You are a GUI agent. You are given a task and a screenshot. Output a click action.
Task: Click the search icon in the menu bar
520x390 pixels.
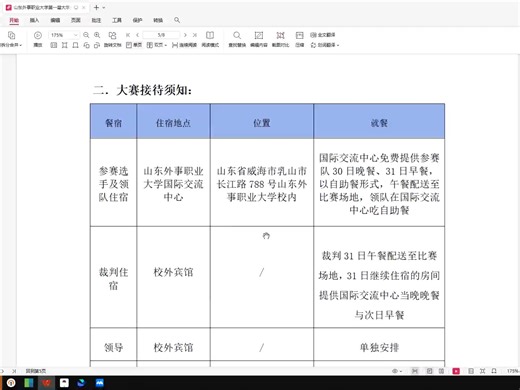[177, 20]
